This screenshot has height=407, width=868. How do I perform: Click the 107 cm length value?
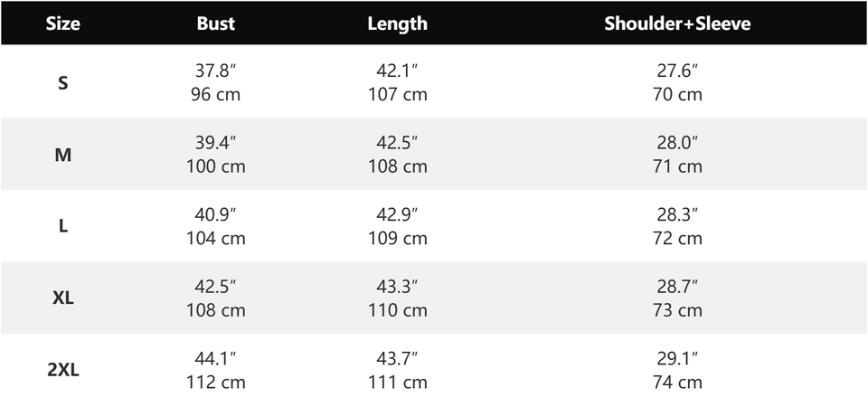[398, 95]
